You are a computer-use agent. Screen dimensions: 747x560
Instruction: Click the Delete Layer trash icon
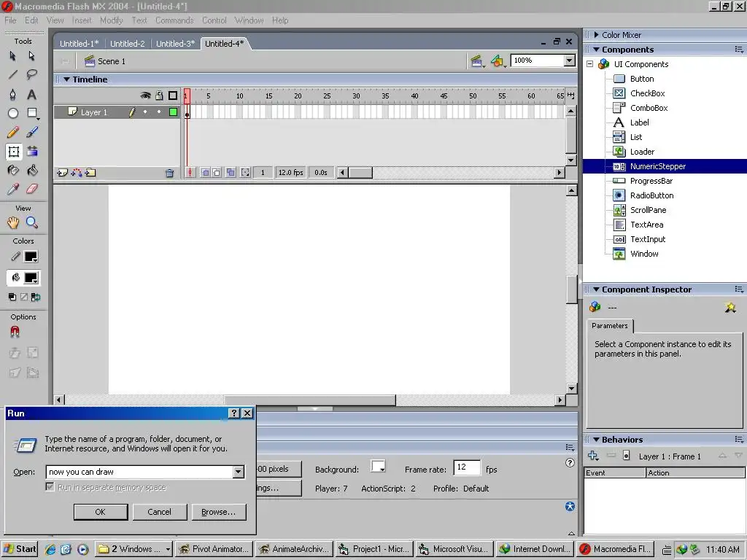169,174
